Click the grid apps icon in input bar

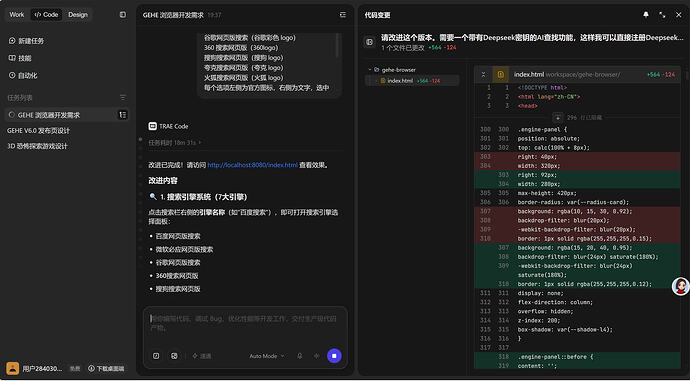tap(174, 356)
